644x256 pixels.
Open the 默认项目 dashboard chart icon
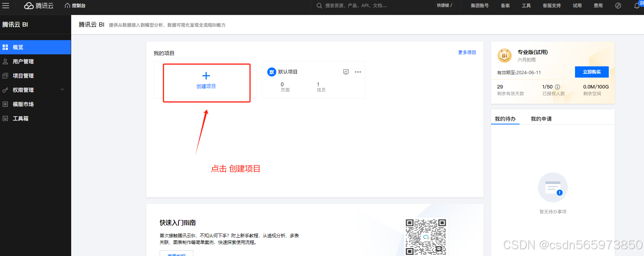pyautogui.click(x=346, y=72)
